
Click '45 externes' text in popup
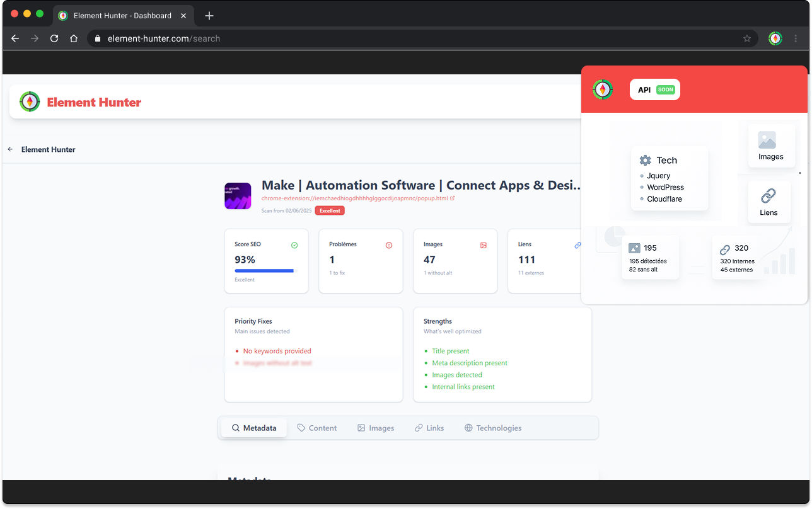click(x=736, y=270)
